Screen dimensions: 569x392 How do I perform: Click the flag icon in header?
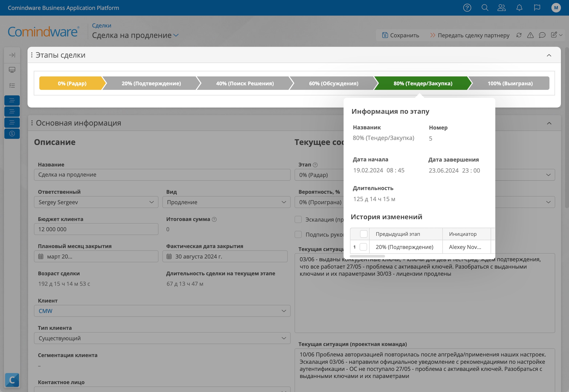click(537, 8)
